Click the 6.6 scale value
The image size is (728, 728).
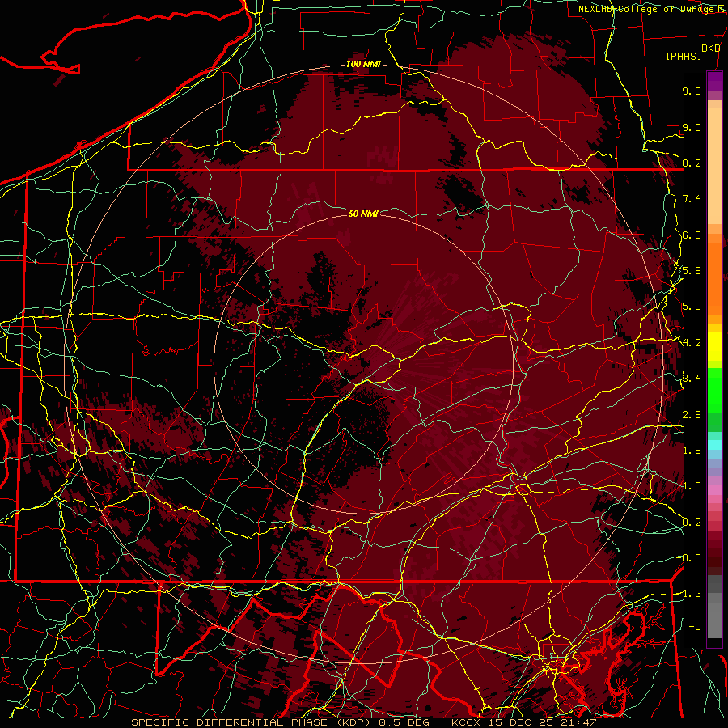(x=692, y=235)
